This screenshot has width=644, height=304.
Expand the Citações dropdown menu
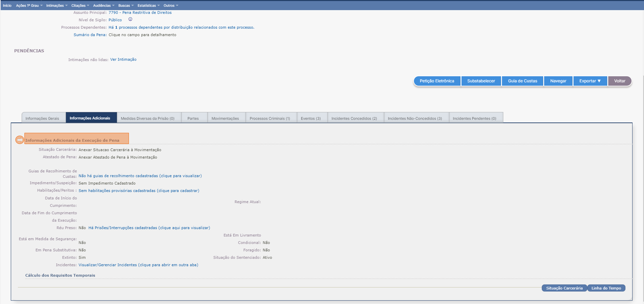pos(80,5)
